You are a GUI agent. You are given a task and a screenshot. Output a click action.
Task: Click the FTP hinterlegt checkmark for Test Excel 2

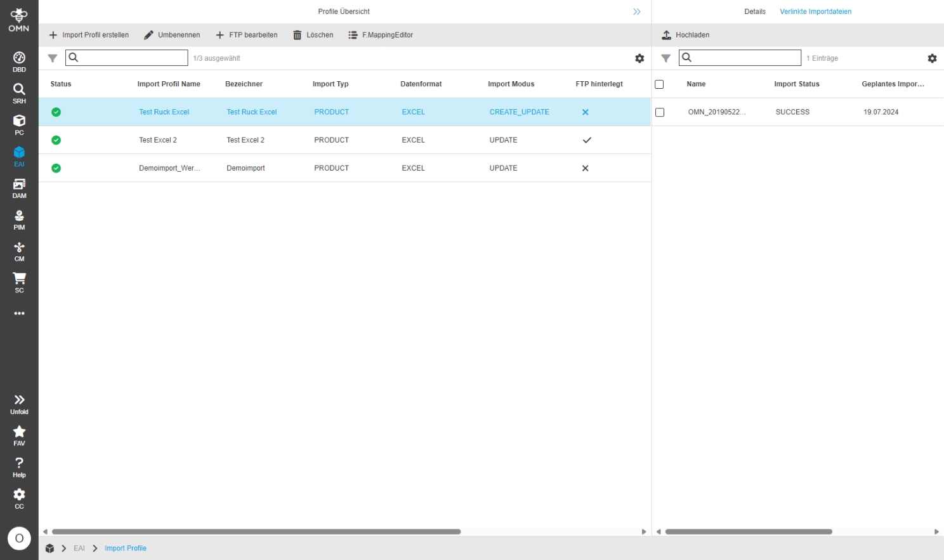coord(587,140)
